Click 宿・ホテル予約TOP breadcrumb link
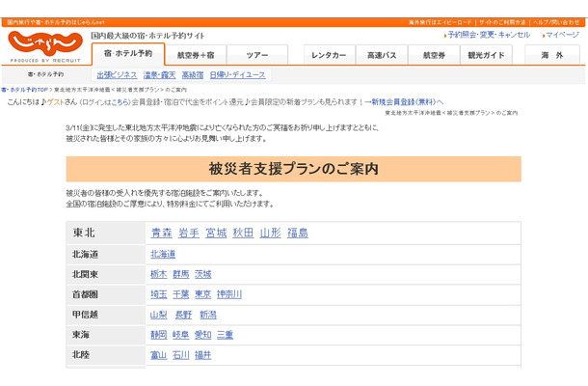588x386 pixels. (24, 90)
